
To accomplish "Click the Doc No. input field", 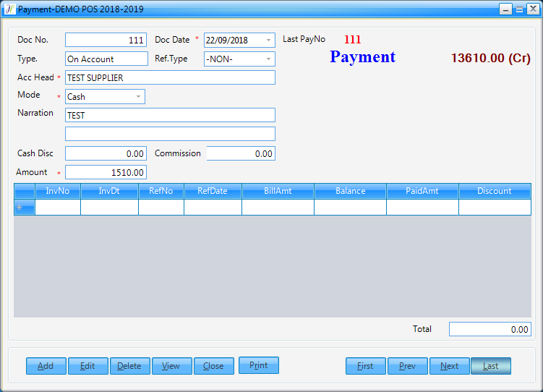I will (106, 41).
